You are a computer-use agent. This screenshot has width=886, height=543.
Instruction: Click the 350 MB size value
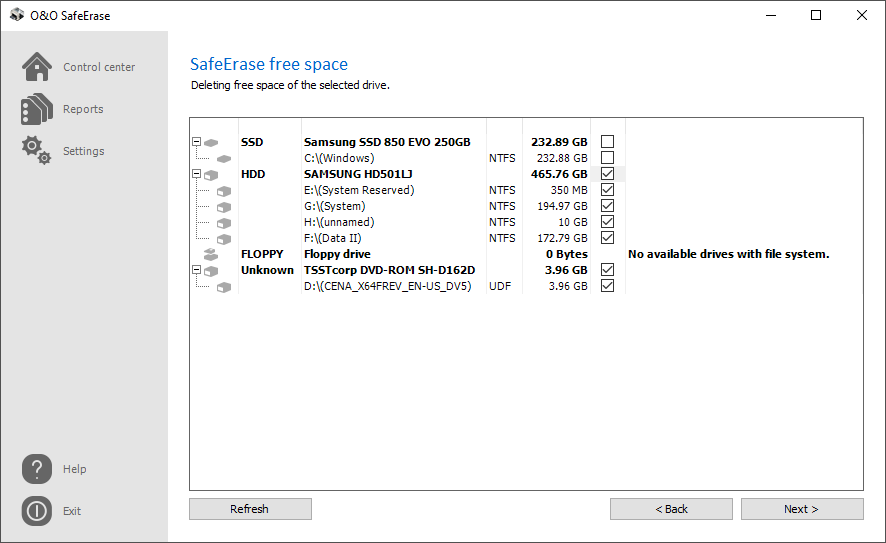click(569, 190)
